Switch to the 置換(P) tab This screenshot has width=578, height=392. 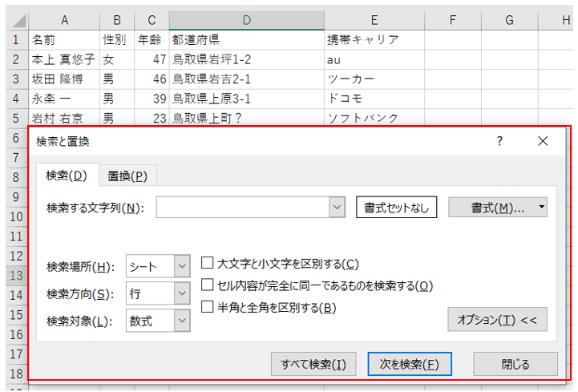pos(127,176)
